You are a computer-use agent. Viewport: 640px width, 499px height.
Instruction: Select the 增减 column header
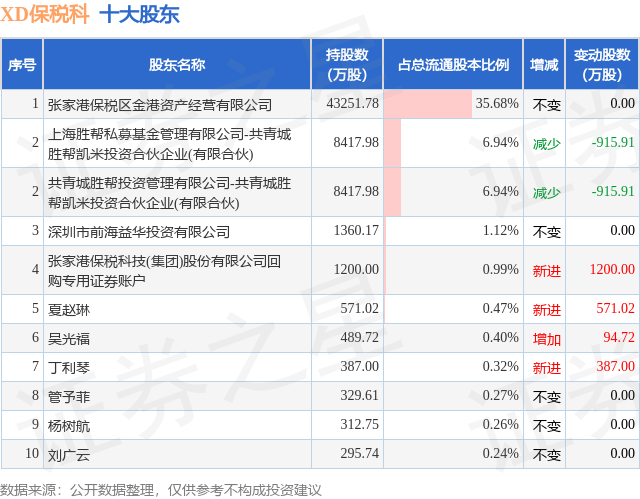point(544,64)
